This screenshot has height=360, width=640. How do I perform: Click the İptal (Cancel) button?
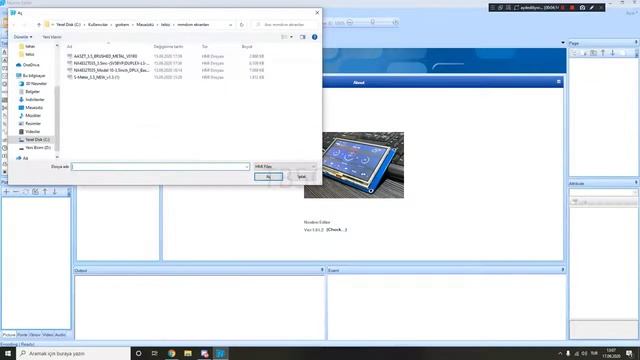click(301, 177)
